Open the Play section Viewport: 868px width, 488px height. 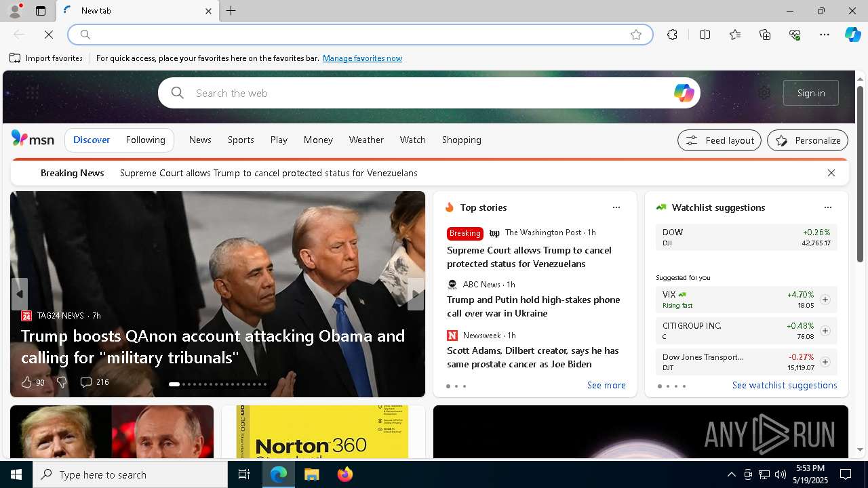click(279, 140)
